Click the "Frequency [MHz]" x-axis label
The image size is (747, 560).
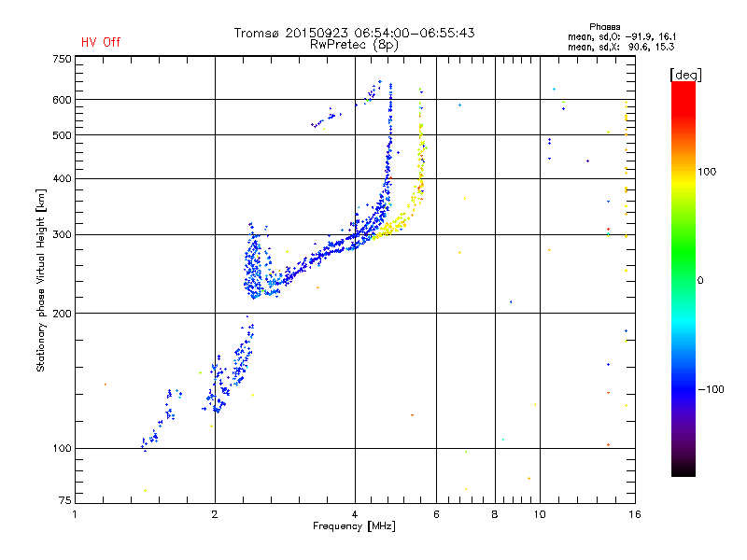pos(354,526)
